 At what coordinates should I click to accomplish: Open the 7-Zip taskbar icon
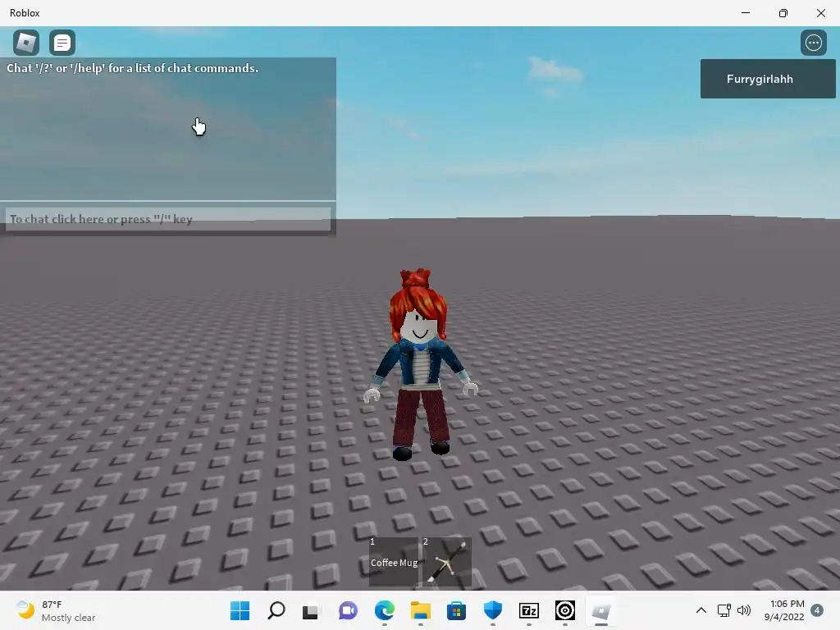tap(529, 610)
